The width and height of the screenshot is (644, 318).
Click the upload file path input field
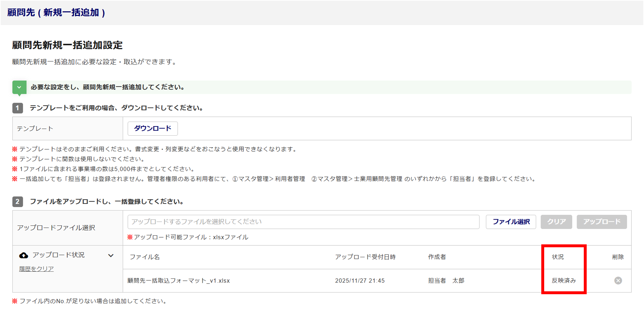tap(303, 222)
